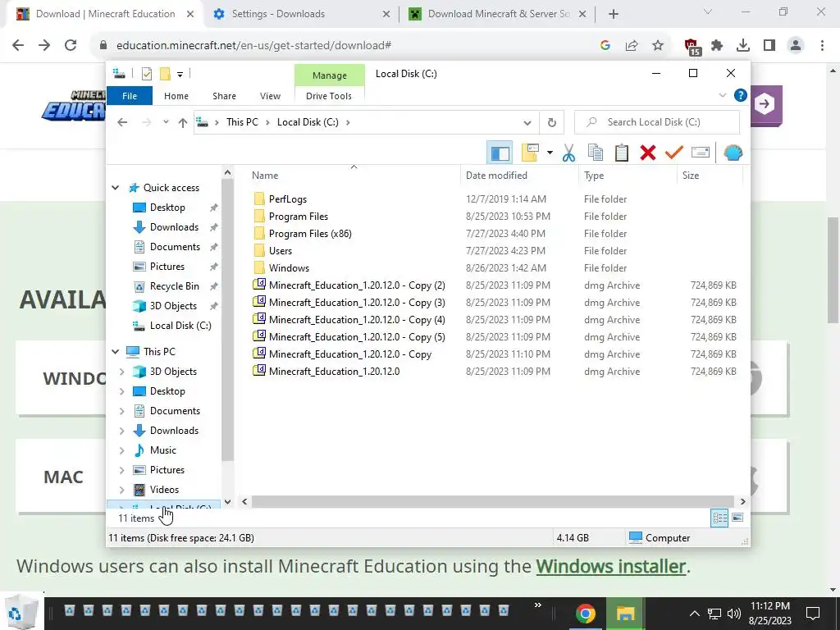Click the This PC breadcrumb in address bar
This screenshot has width=840, height=630.
pos(242,122)
